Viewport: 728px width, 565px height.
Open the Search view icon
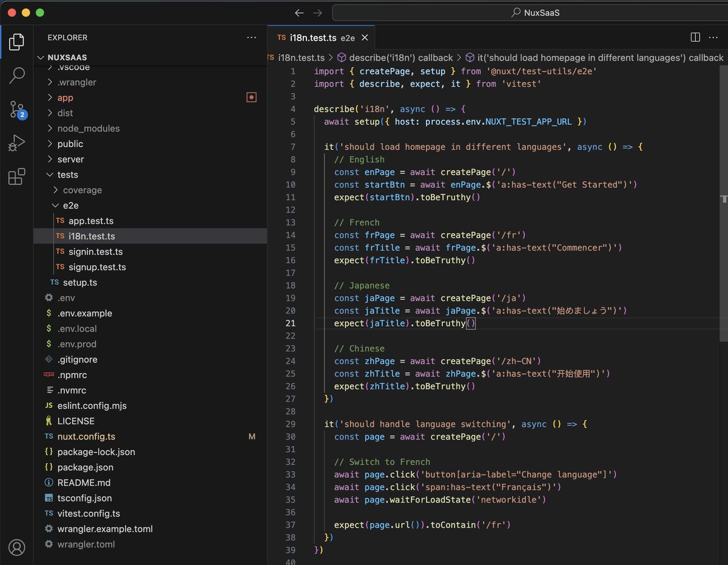[16, 76]
